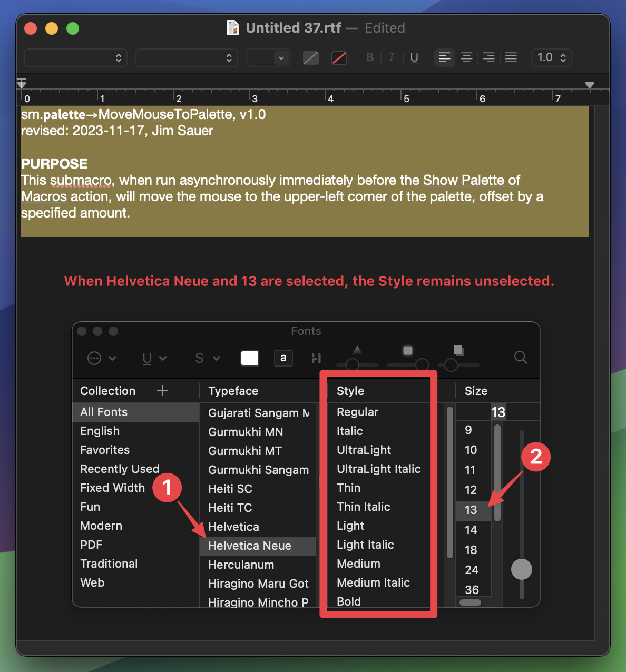
Task: Open the 1.0 line spacing dropdown
Action: 551,57
